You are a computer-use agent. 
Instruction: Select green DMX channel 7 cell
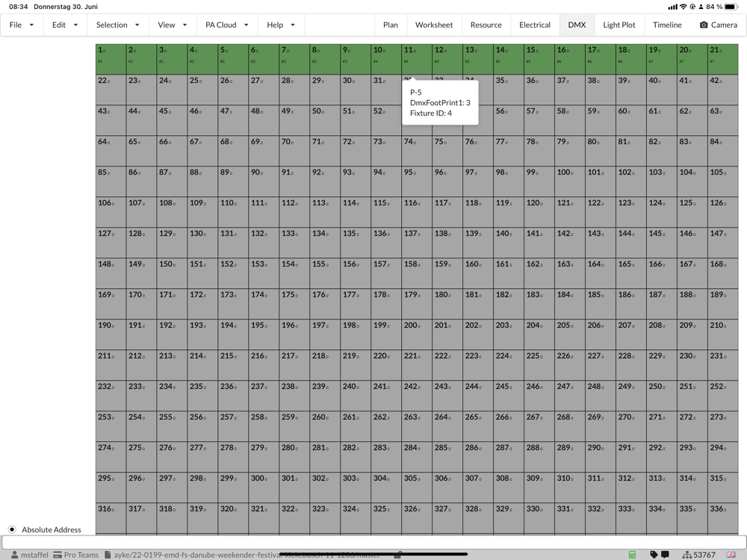[x=294, y=59]
